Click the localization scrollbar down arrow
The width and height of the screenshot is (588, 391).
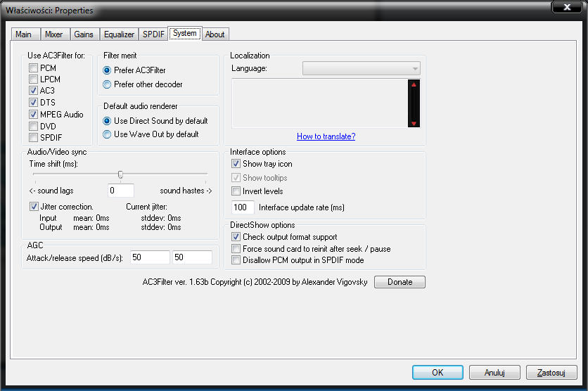(414, 123)
